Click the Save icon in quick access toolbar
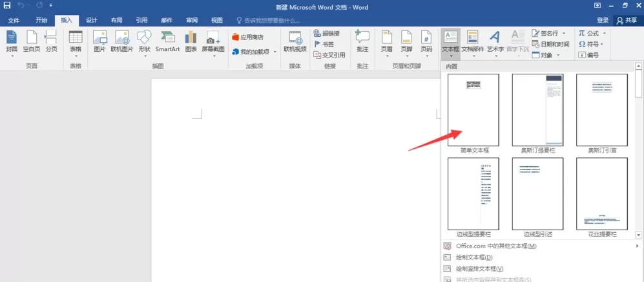 tap(7, 6)
